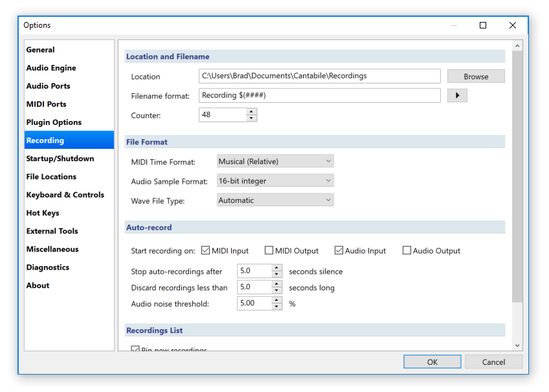The image size is (549, 392).
Task: Increase Audio noise threshold with up arrow
Action: [x=276, y=299]
